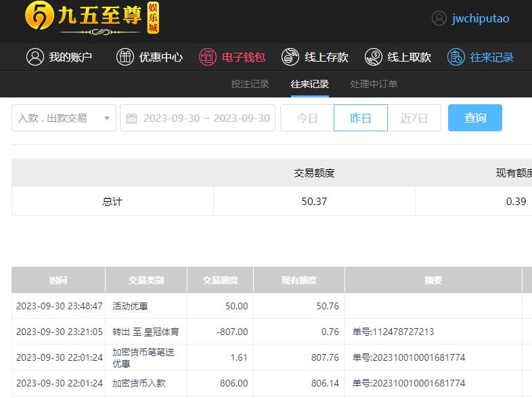Click the 交易额度 table column header
532x398 pixels.
point(221,280)
